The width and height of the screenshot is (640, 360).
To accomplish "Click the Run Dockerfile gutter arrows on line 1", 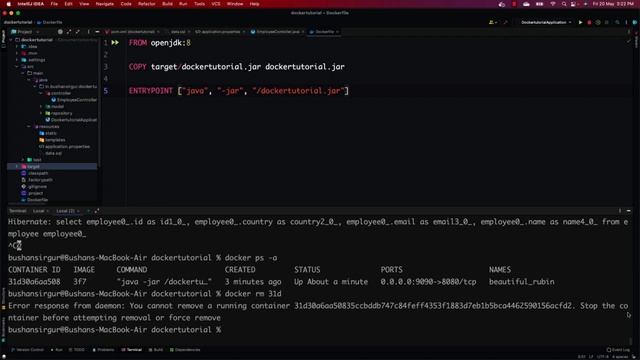I will tap(115, 42).
